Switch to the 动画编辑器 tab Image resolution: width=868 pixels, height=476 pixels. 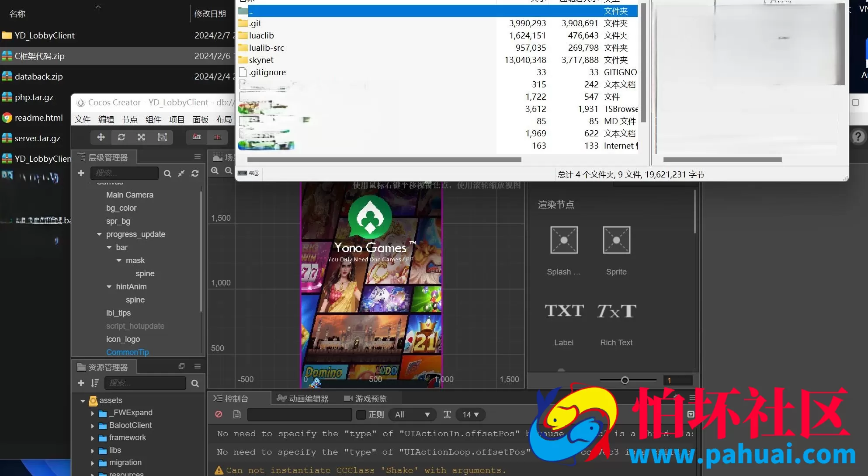point(302,398)
